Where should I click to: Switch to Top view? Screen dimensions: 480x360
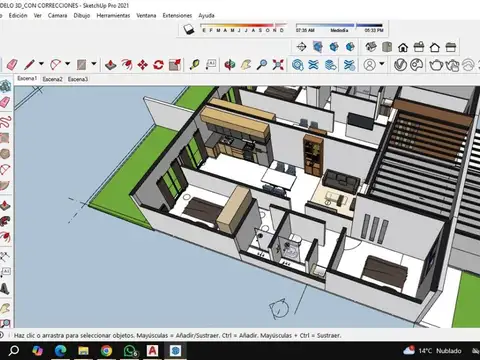[x=387, y=47]
